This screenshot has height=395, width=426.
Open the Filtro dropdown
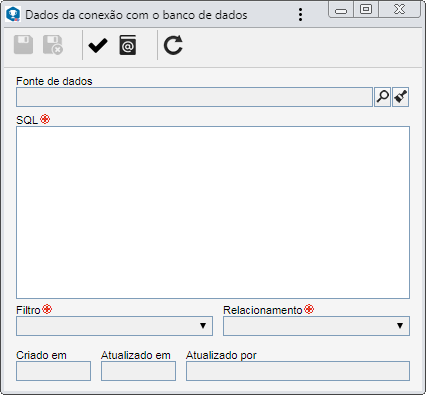click(114, 326)
